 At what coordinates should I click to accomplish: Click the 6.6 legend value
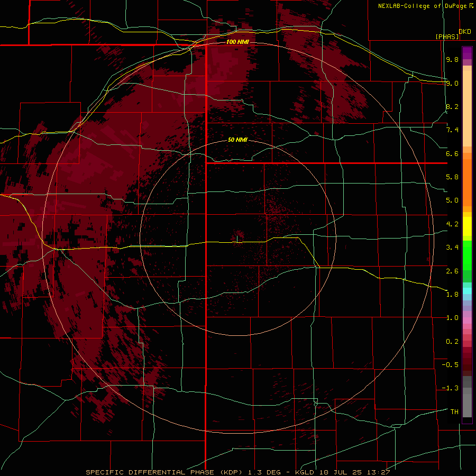coord(452,153)
